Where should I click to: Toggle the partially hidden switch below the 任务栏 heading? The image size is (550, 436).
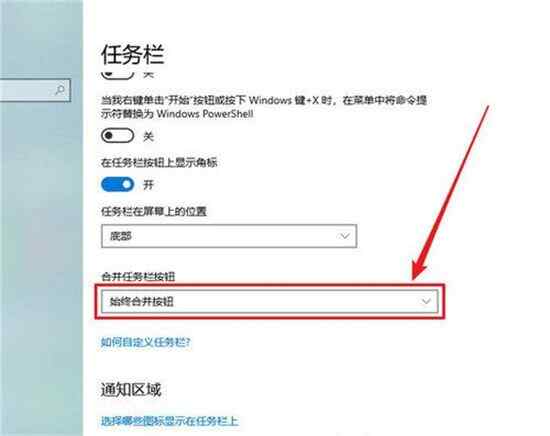(118, 74)
